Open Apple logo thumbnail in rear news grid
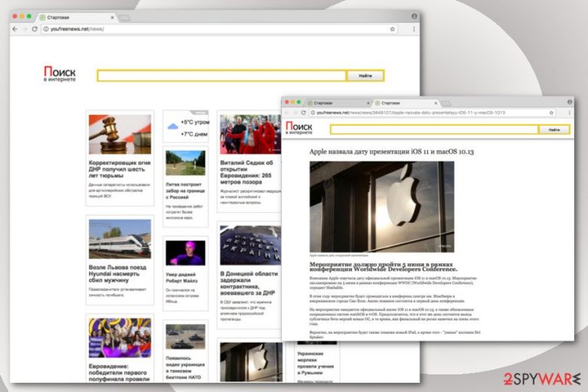 click(x=251, y=361)
